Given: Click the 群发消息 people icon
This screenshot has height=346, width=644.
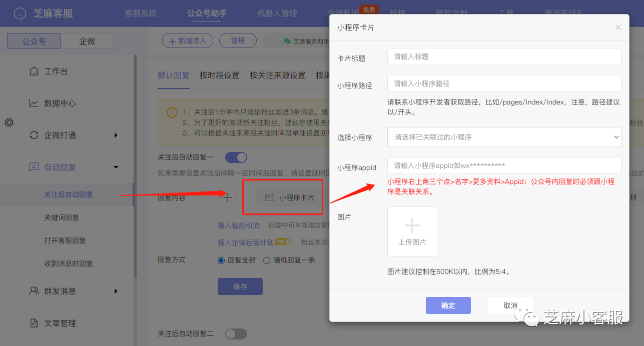Looking at the screenshot, I should 34,291.
